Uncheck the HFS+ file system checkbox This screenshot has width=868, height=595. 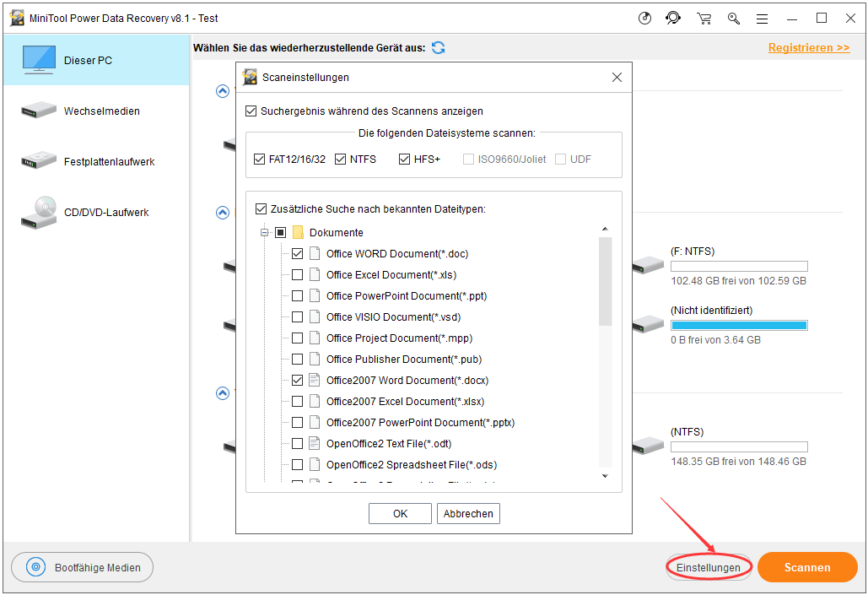pos(404,159)
